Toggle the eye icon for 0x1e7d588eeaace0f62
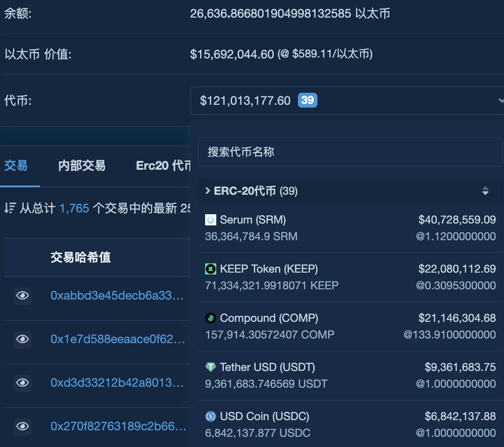The image size is (504, 447). click(23, 339)
